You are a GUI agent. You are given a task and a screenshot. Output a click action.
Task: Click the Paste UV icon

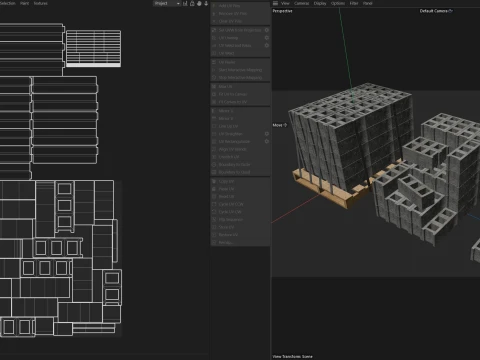[x=214, y=189]
